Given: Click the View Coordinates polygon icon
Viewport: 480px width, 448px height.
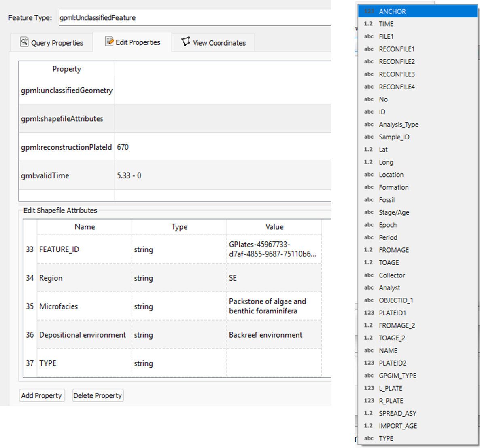Looking at the screenshot, I should coord(186,42).
